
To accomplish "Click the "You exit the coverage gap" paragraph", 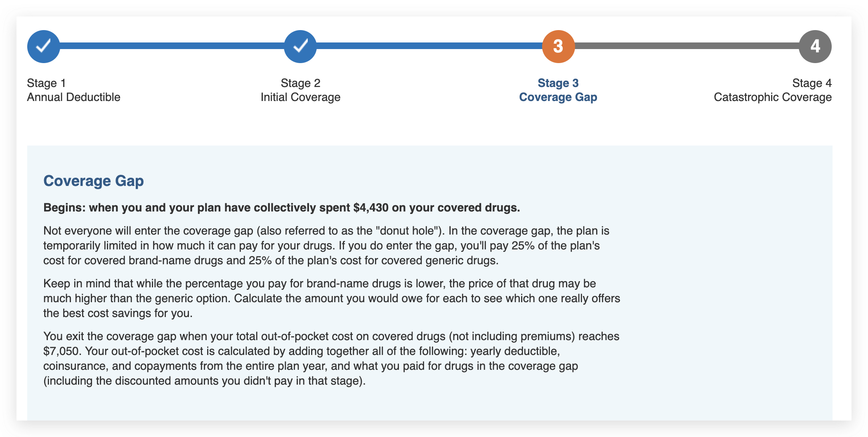I will (x=331, y=359).
